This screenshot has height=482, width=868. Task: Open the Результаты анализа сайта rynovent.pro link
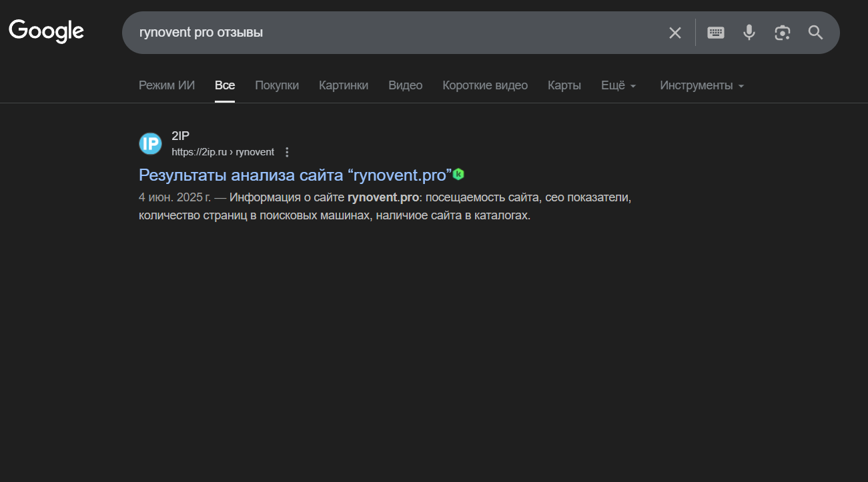295,175
